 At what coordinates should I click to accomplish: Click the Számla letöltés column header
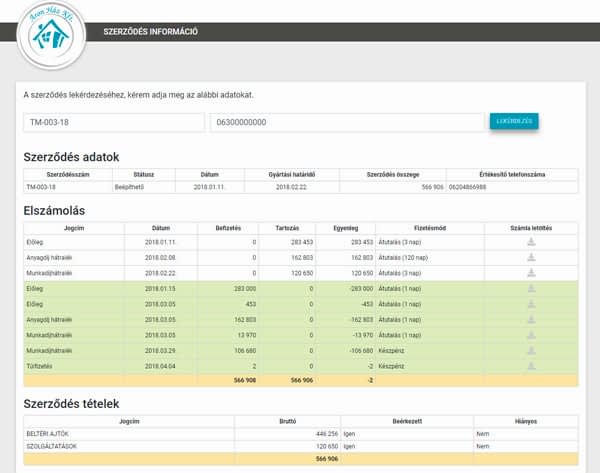531,227
